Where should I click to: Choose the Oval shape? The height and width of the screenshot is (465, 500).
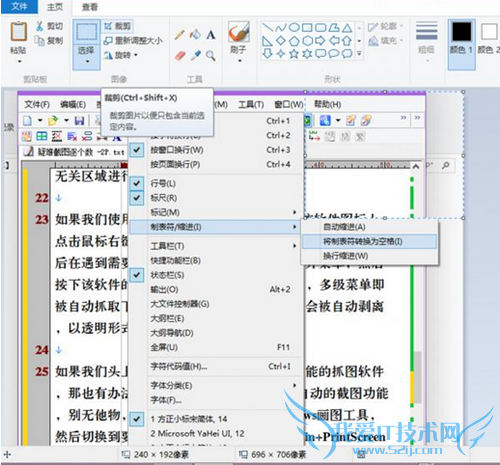[294, 27]
